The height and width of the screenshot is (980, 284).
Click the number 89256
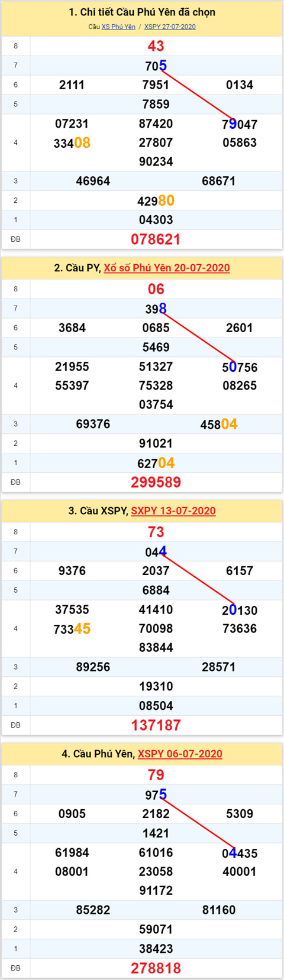[93, 667]
